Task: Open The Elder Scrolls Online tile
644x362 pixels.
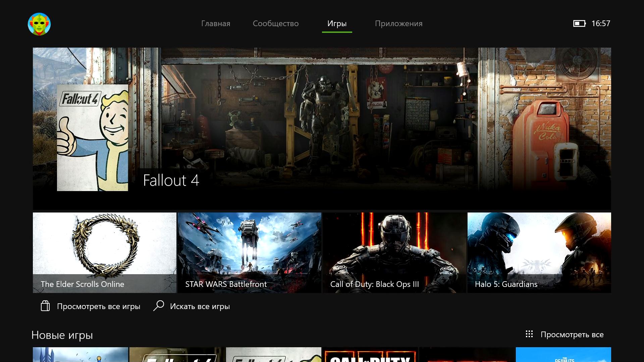Action: click(x=105, y=252)
